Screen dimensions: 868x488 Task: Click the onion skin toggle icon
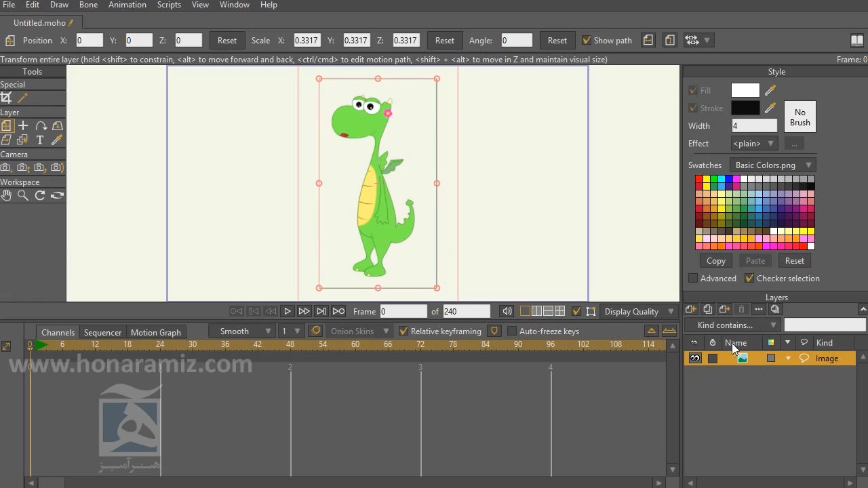tap(315, 331)
